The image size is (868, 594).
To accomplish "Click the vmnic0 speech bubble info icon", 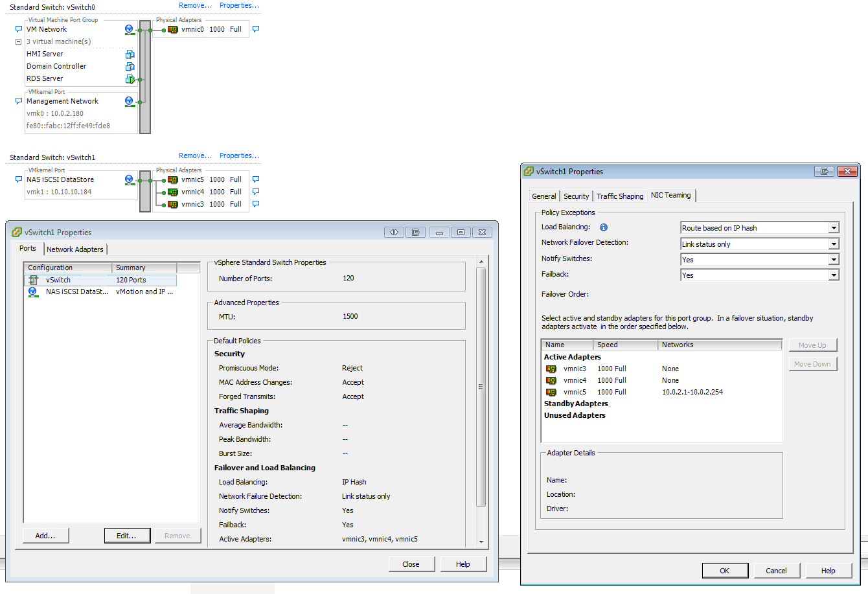I will pos(256,29).
